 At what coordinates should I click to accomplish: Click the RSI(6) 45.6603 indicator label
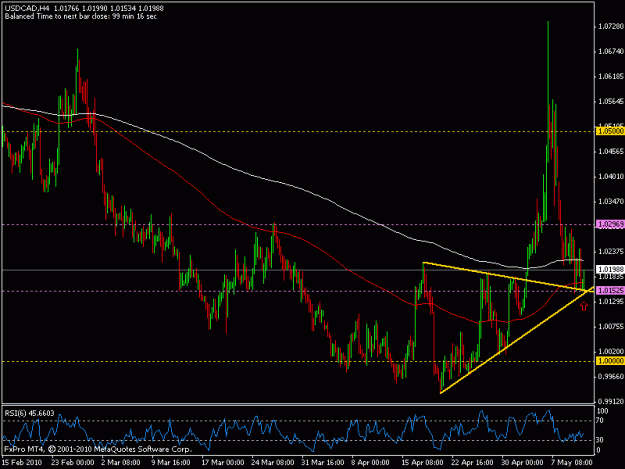pos(29,413)
